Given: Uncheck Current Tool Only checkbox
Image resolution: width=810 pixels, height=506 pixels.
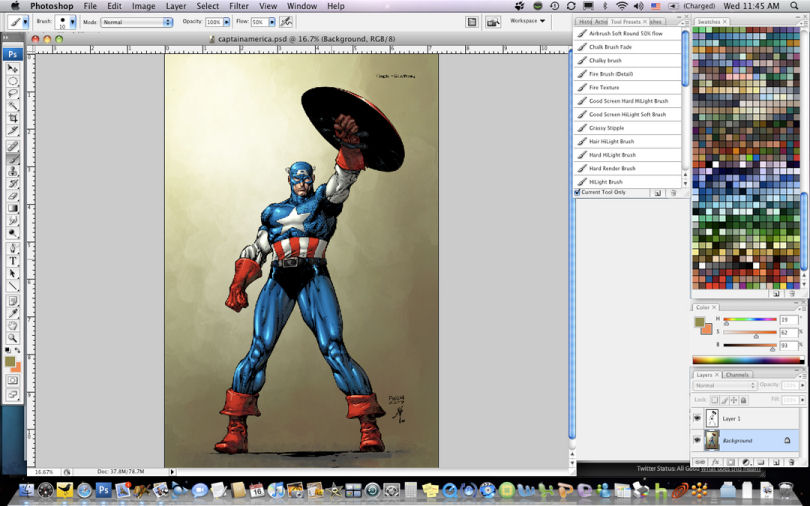Looking at the screenshot, I should (x=578, y=192).
